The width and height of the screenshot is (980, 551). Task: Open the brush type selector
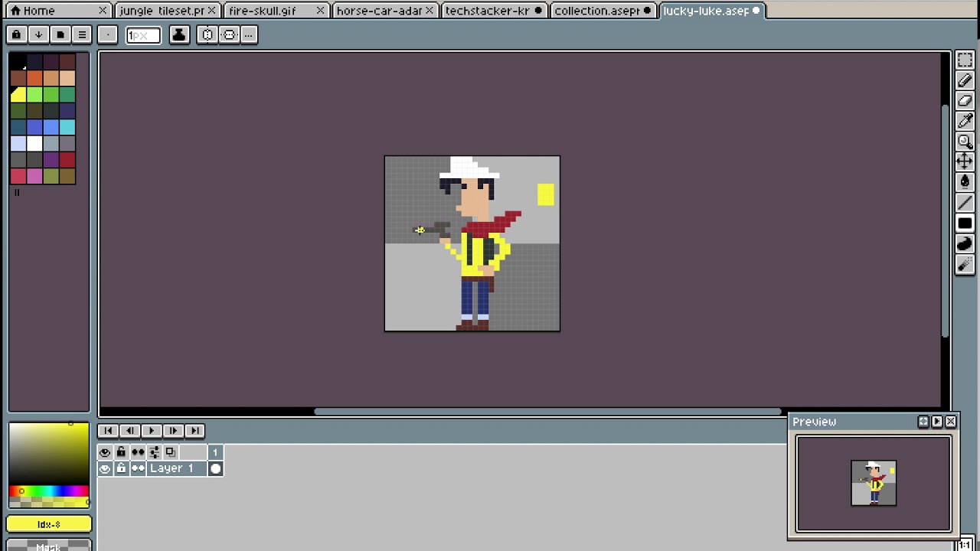[108, 34]
